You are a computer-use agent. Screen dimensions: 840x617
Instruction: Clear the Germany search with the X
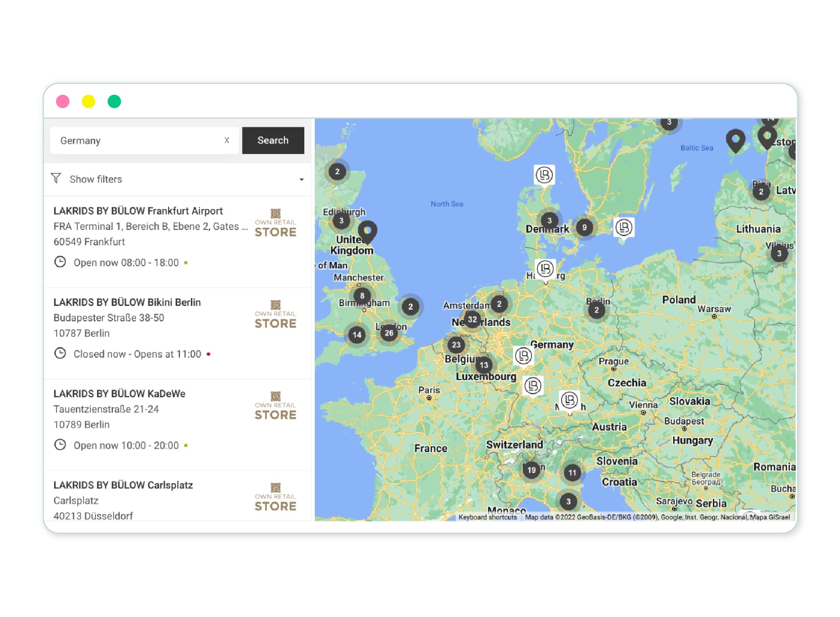click(227, 140)
